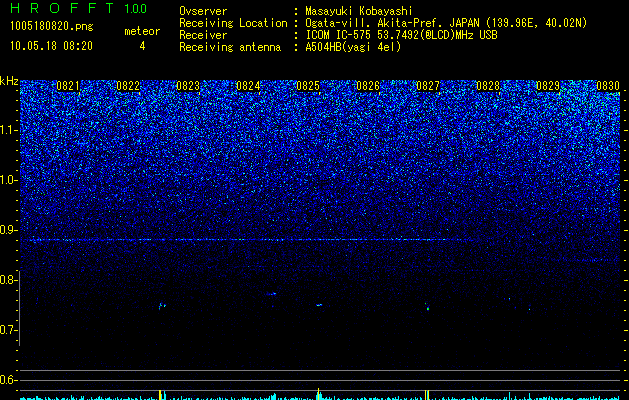The height and width of the screenshot is (400, 629).
Task: Click the 0822 time marker
Action: [128, 86]
